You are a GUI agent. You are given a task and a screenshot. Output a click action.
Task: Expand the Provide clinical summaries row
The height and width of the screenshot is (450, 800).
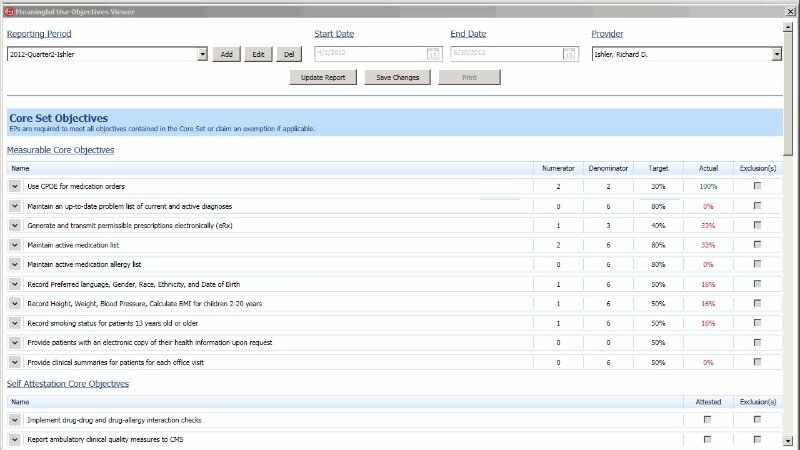click(15, 362)
